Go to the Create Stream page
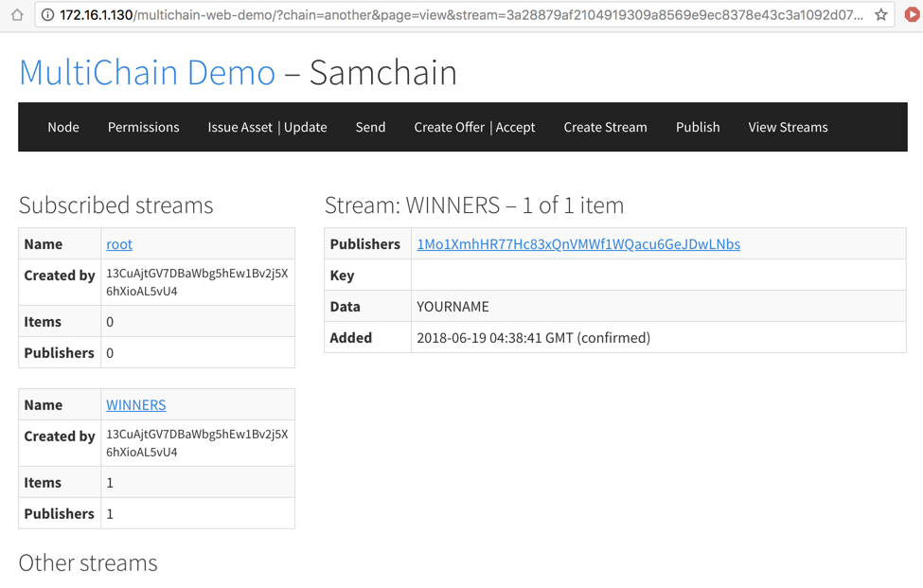Viewport: 923px width, 588px height. [x=605, y=127]
